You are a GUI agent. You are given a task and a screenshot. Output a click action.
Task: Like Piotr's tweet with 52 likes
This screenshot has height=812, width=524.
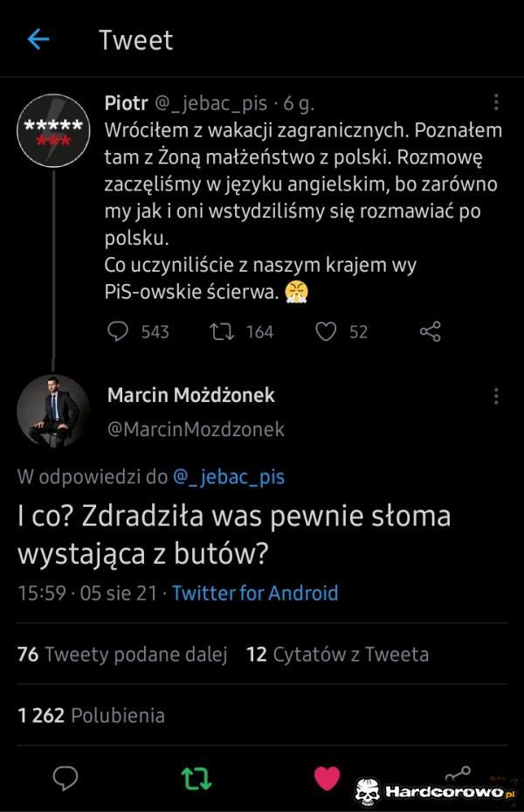click(326, 331)
